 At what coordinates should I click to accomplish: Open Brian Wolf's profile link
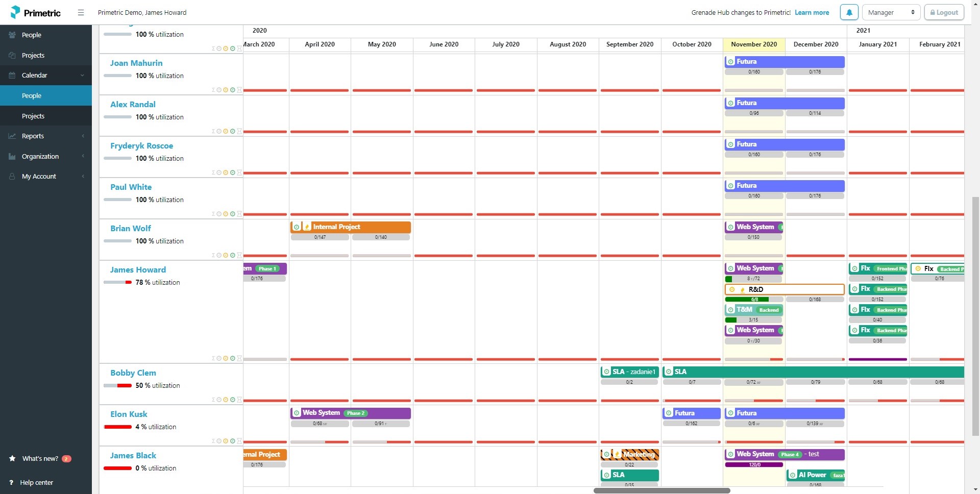[131, 229]
